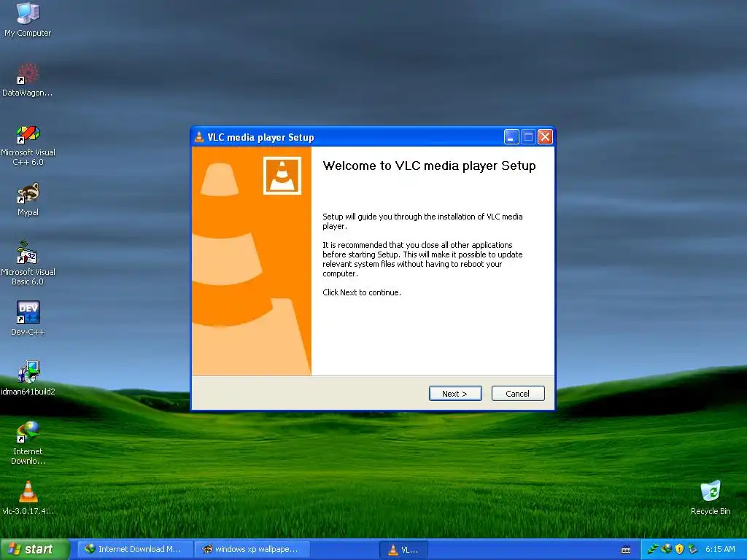Select the vlc-3.0.17.4 installer file icon
The image size is (747, 560).
tap(28, 497)
